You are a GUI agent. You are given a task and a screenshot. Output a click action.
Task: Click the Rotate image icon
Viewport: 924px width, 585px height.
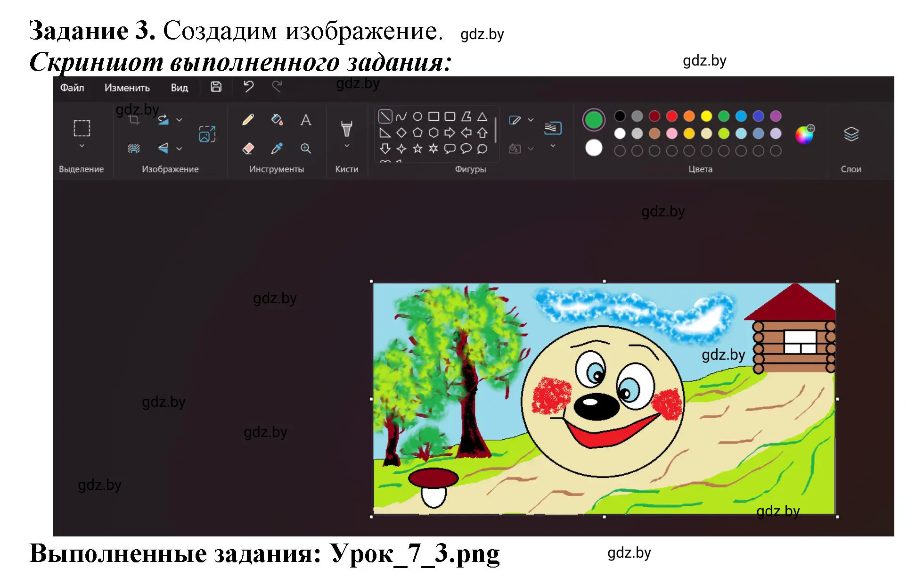coord(163,120)
